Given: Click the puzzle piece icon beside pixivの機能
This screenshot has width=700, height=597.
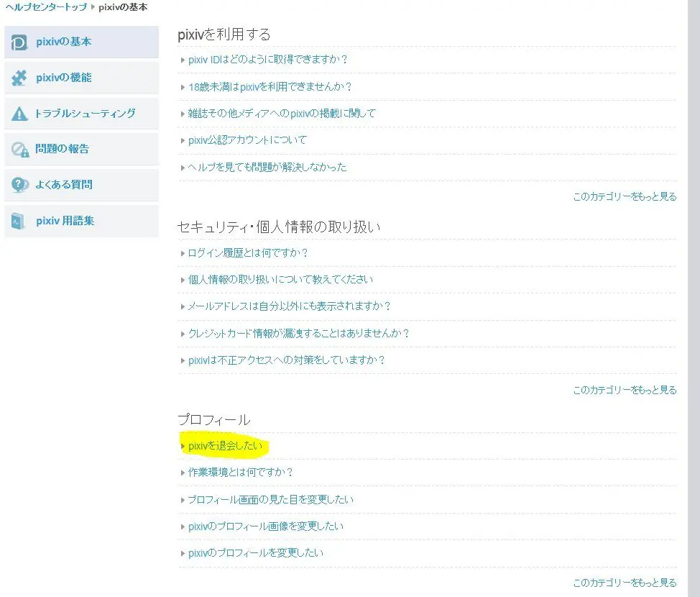Looking at the screenshot, I should (19, 78).
